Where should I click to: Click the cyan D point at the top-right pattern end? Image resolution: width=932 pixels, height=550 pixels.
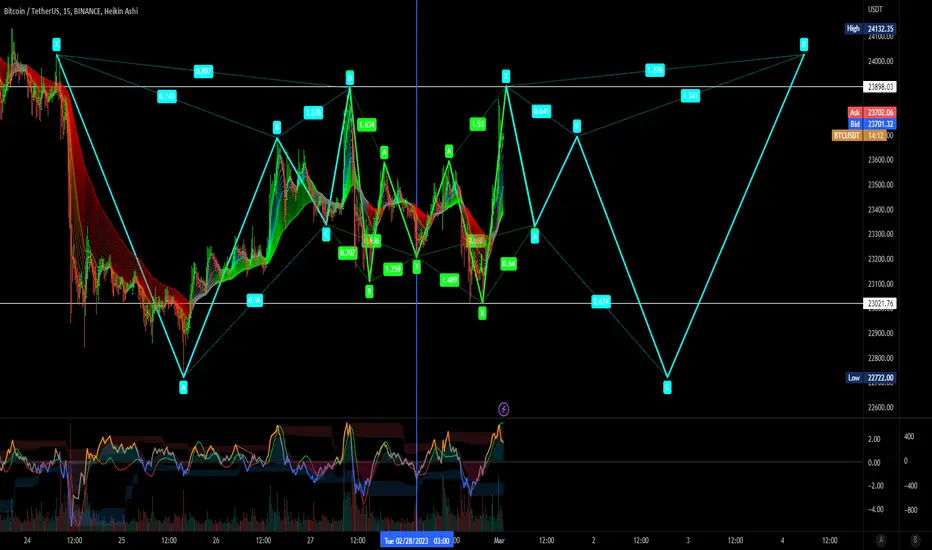[x=804, y=45]
